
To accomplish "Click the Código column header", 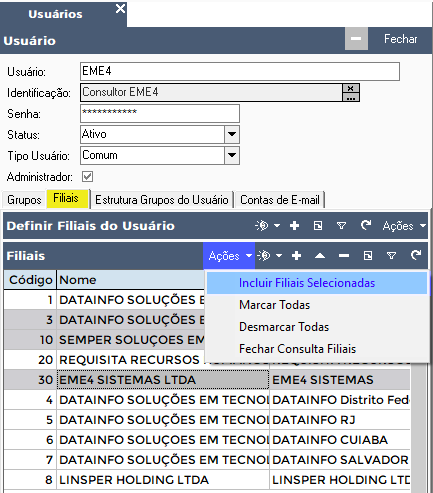I will pos(30,280).
